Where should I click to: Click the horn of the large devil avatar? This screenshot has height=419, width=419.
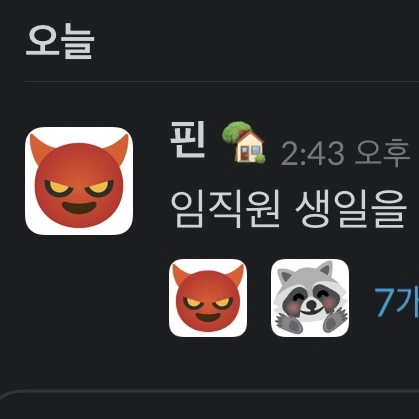coord(39,149)
